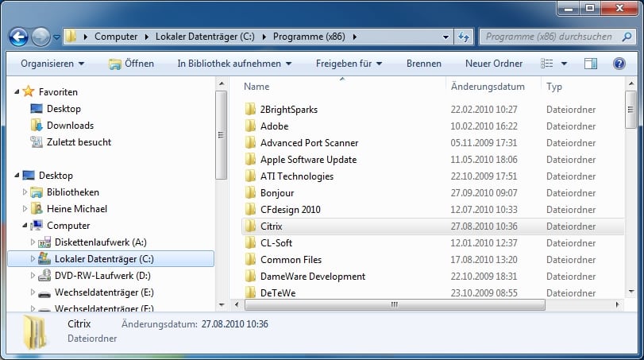Click the greyed Forward arrow button
Viewport: 644px width, 360px height.
coord(40,37)
